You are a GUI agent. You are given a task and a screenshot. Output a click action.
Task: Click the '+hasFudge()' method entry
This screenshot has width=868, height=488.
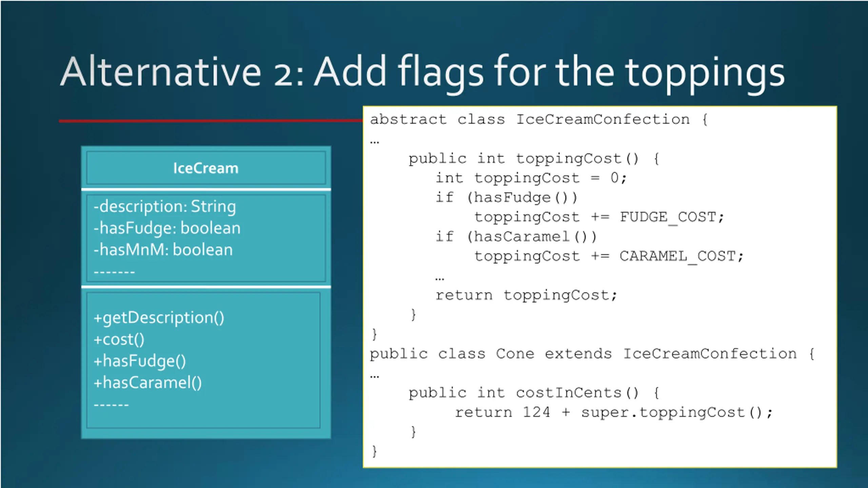point(140,361)
